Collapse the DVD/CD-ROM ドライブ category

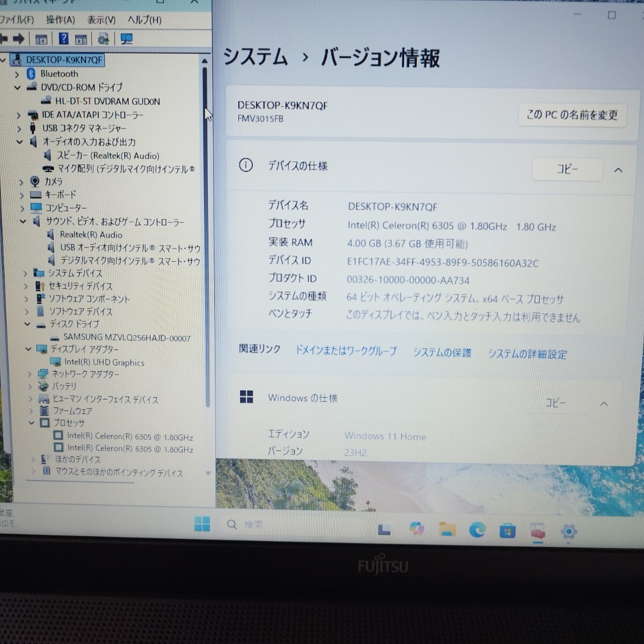coord(17,87)
